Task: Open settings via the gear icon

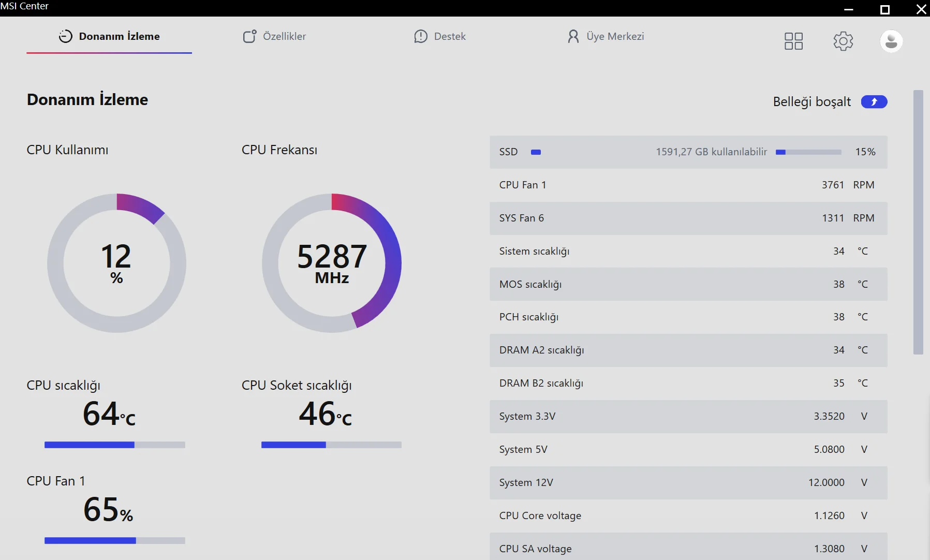Action: 843,41
